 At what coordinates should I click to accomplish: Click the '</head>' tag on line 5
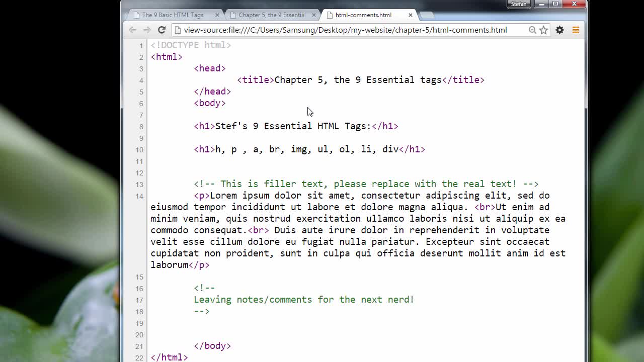[212, 92]
